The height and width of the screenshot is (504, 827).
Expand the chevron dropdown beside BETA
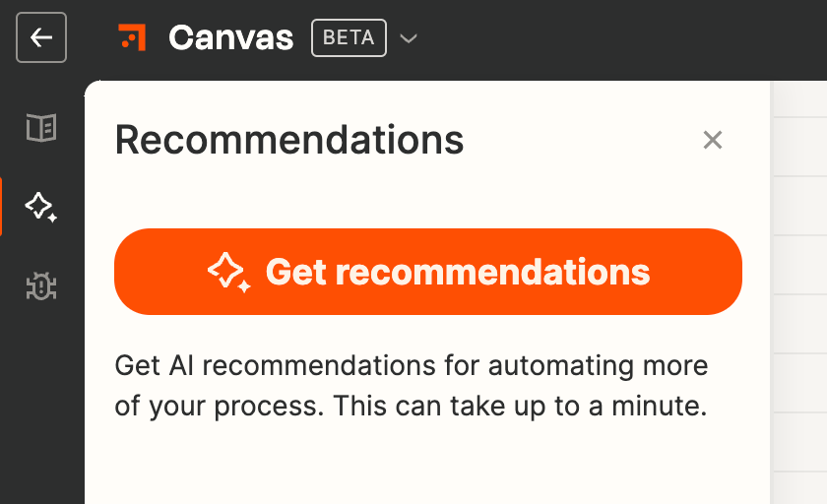tap(409, 39)
